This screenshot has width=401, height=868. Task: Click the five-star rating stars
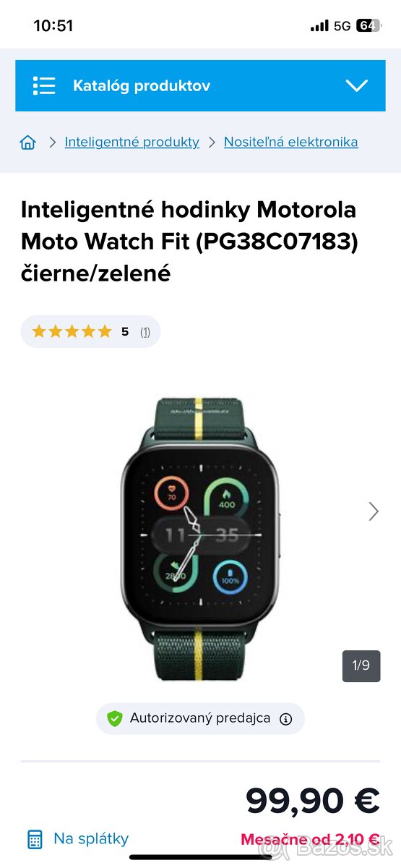72,331
